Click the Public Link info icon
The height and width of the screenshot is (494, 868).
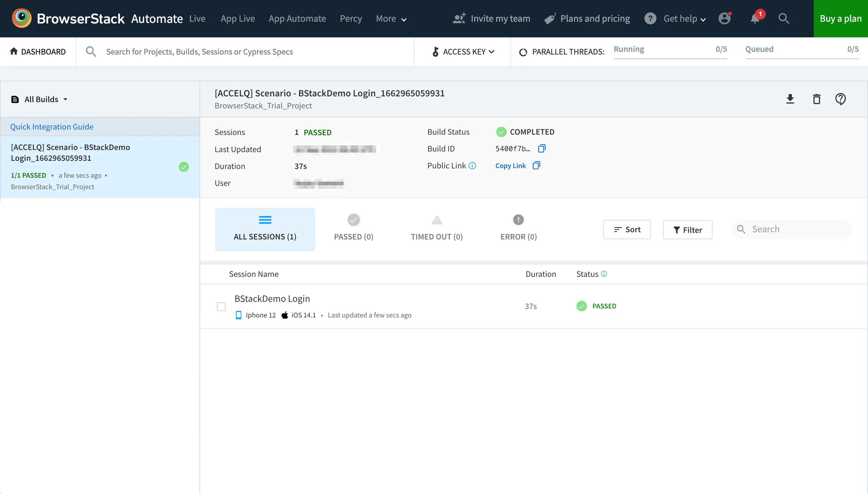[472, 166]
